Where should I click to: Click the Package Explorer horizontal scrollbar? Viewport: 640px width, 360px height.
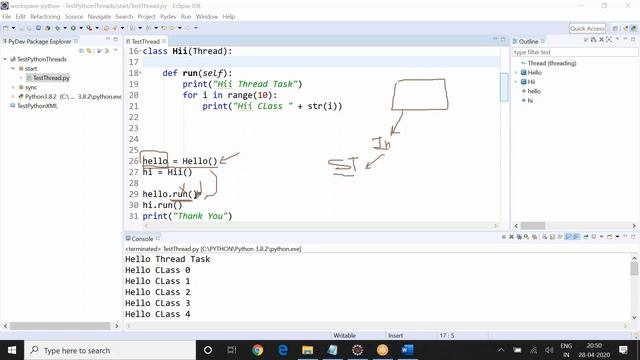click(x=60, y=326)
